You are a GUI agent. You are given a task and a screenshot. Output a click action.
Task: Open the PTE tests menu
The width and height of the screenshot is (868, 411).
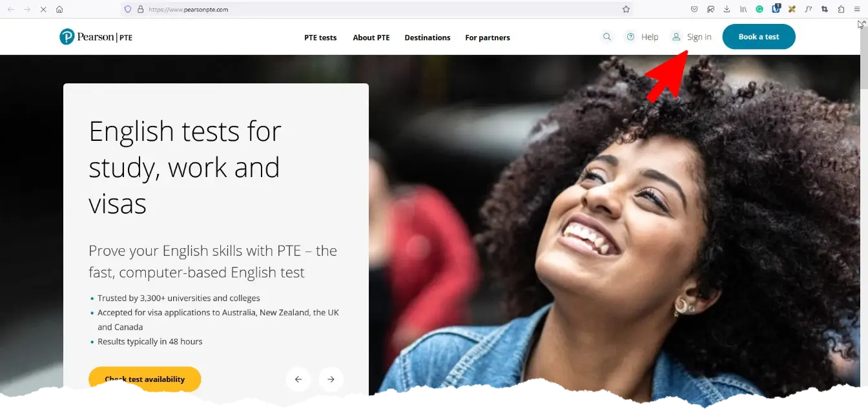tap(320, 37)
